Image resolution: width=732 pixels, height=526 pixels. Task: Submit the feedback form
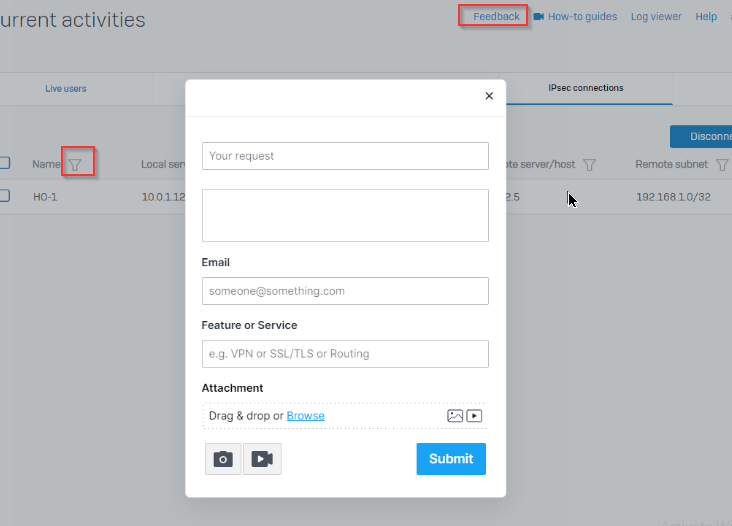click(x=451, y=459)
